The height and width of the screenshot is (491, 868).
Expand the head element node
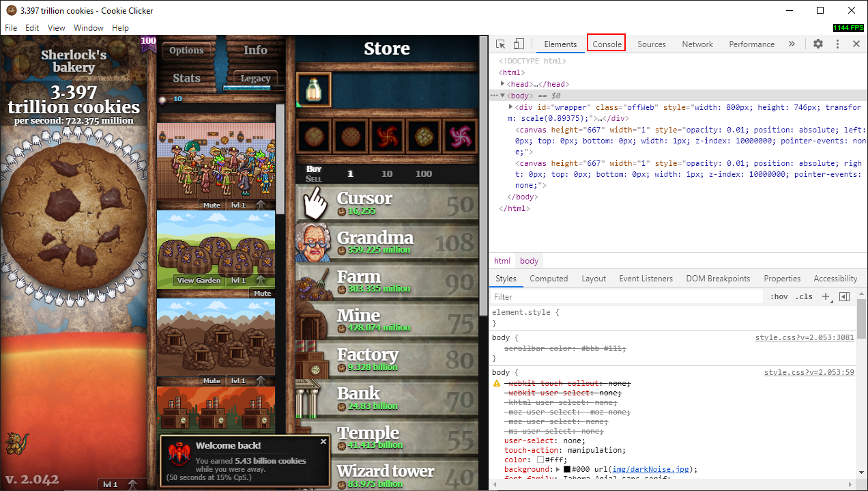503,84
